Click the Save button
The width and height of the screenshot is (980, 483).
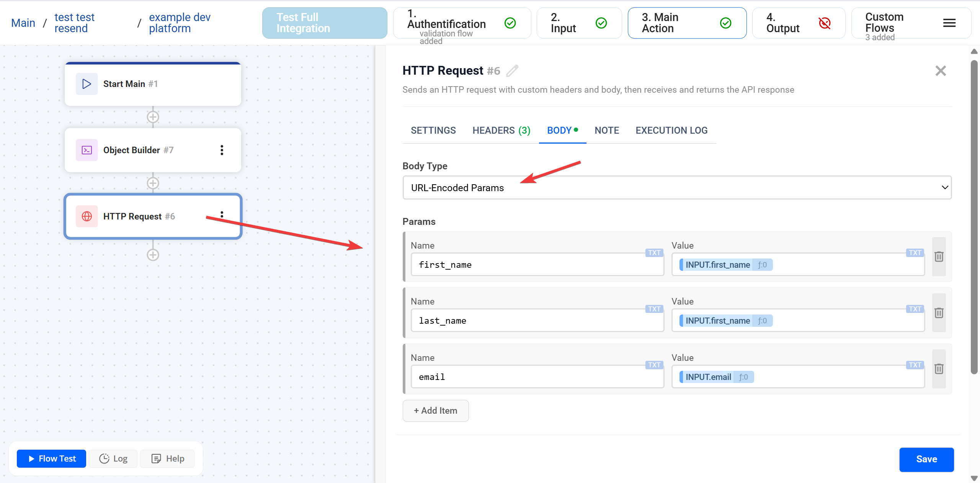[x=926, y=459]
